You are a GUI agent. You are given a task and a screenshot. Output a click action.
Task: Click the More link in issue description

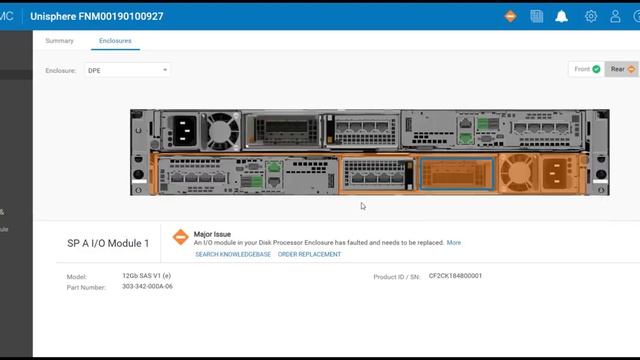pyautogui.click(x=453, y=242)
